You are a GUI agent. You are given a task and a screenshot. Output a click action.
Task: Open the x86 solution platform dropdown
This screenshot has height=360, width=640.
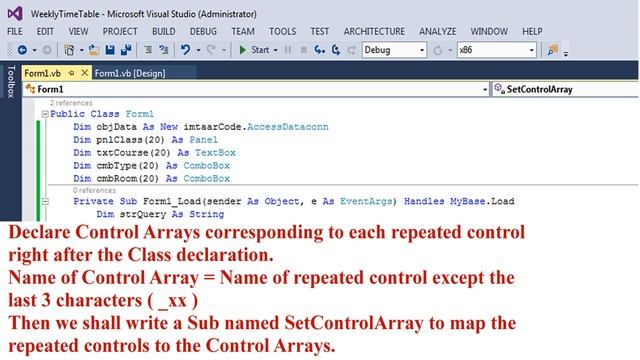pos(497,50)
